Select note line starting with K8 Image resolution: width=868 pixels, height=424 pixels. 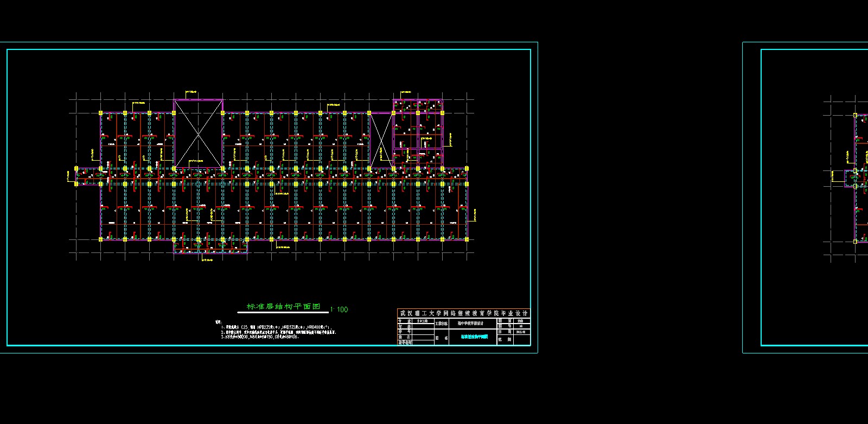(x=259, y=337)
